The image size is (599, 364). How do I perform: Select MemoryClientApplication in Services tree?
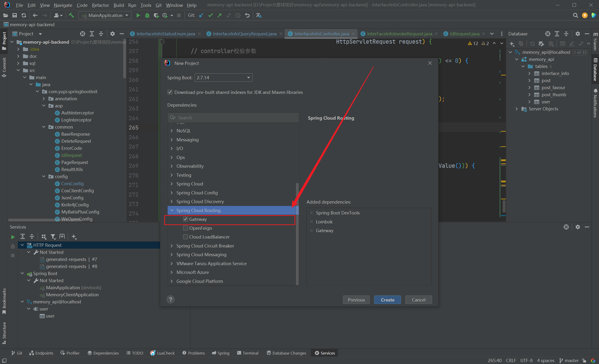pyautogui.click(x=72, y=295)
